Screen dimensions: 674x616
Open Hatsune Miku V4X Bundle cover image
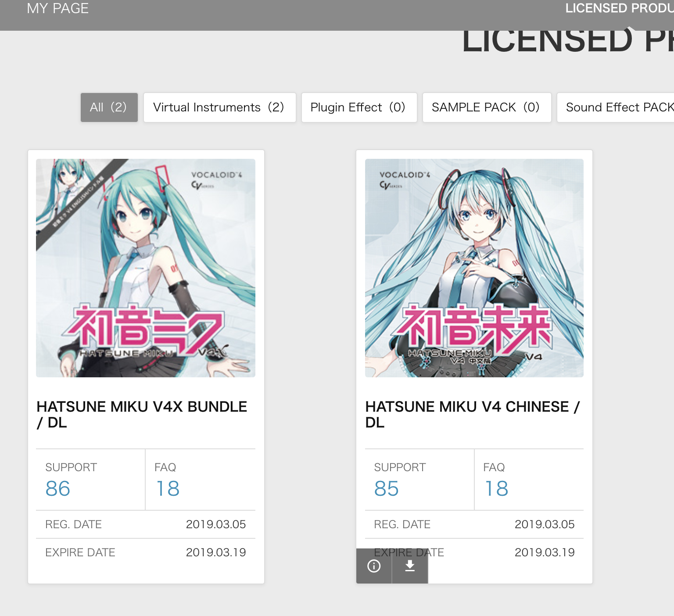coord(146,268)
